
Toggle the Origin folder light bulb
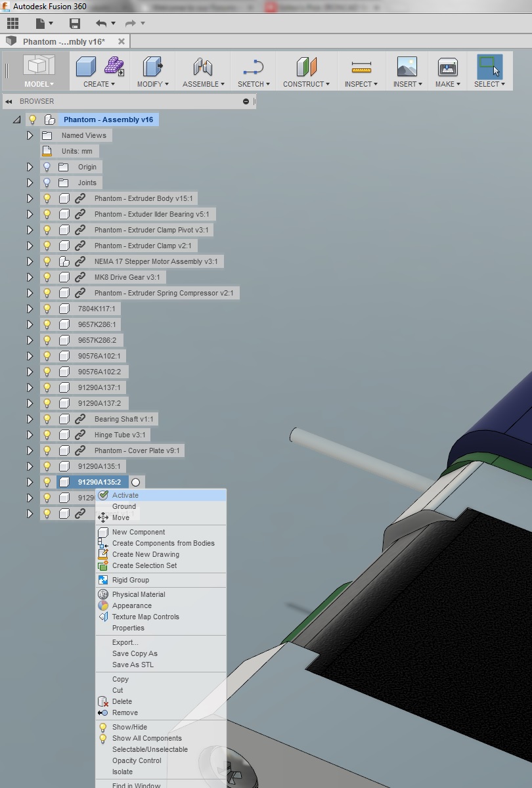[x=47, y=167]
